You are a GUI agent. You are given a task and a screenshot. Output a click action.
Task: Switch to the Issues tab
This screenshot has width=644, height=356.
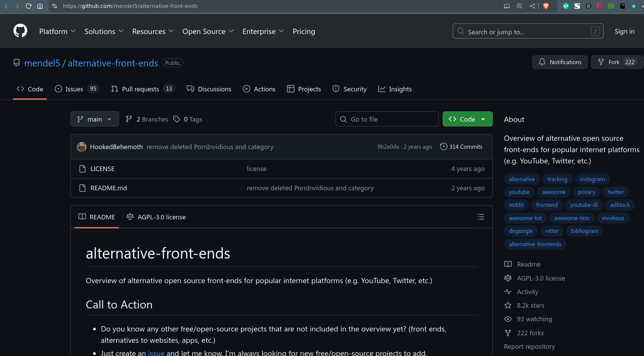coord(74,89)
